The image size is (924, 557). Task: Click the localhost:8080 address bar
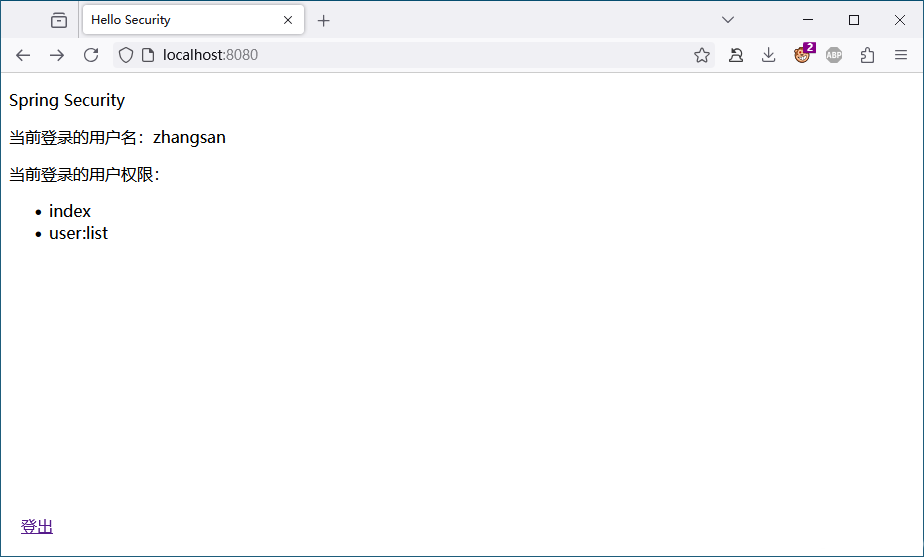point(412,55)
